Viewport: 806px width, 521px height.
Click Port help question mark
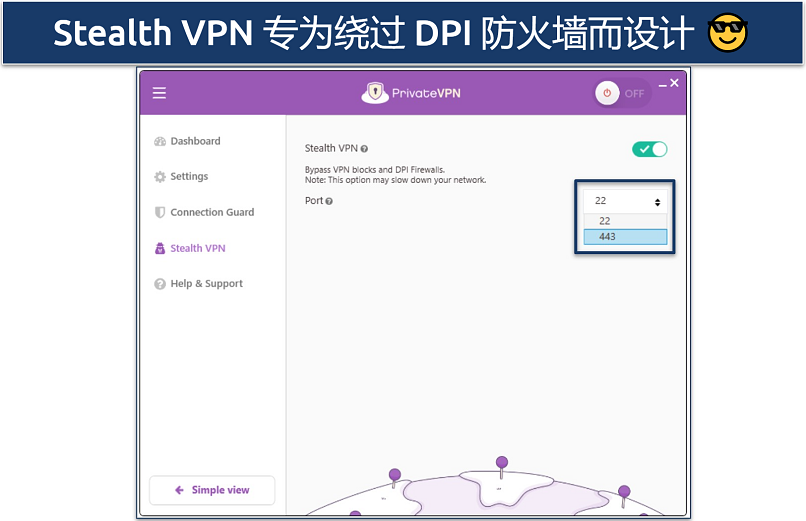click(329, 201)
